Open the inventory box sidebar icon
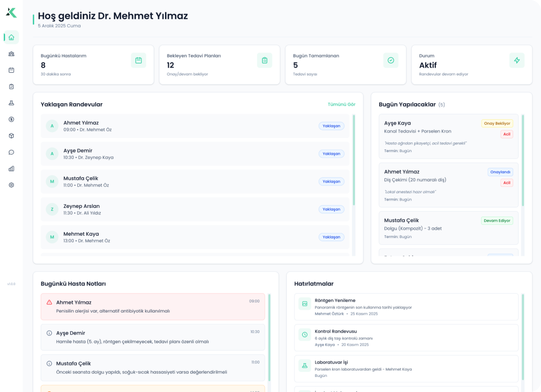Viewport: 541px width, 392px height. coord(11,136)
